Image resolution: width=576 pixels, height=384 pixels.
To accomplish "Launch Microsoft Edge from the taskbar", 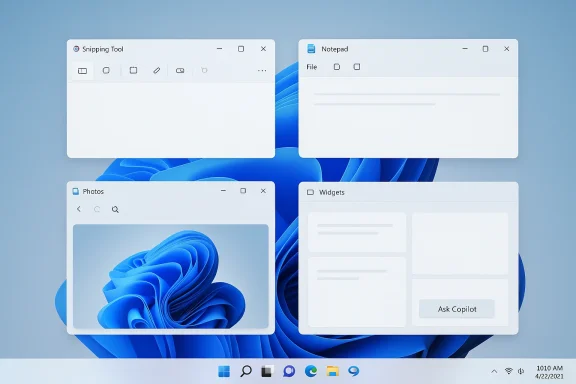I will click(x=311, y=371).
